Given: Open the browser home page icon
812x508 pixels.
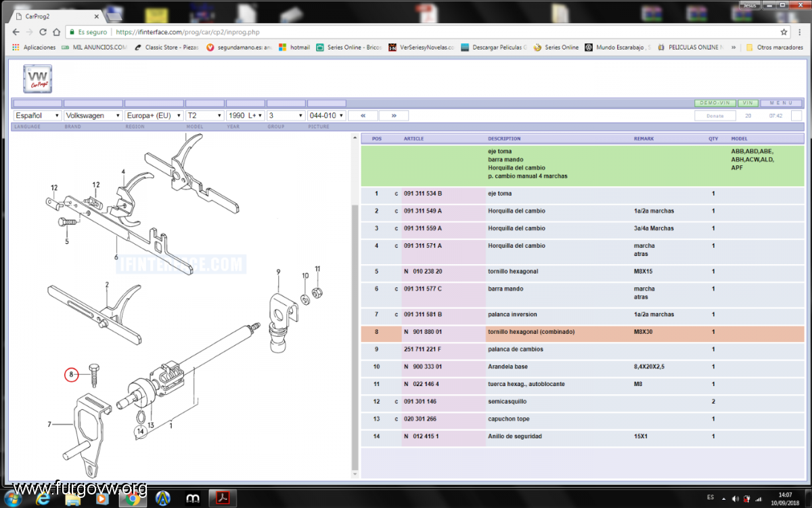Looking at the screenshot, I should (x=56, y=32).
